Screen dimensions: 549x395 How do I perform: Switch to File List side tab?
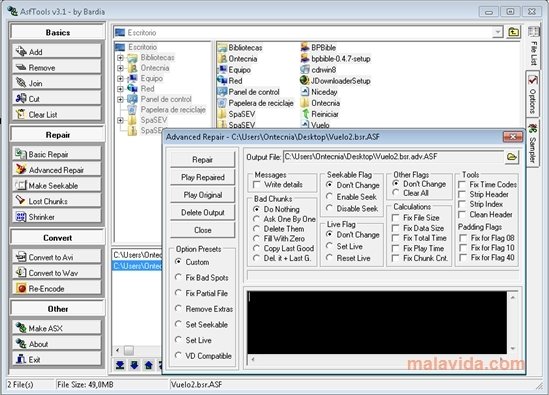(x=533, y=47)
